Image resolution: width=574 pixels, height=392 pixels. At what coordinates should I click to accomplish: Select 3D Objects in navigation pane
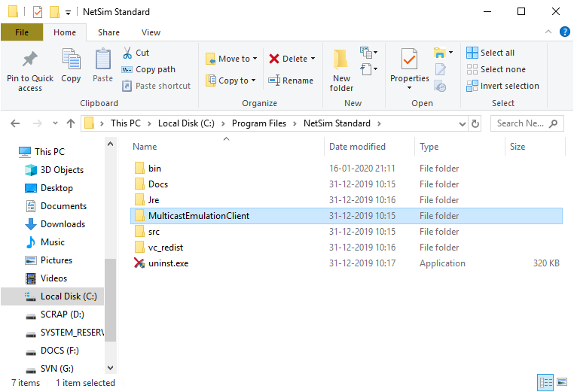pos(54,170)
